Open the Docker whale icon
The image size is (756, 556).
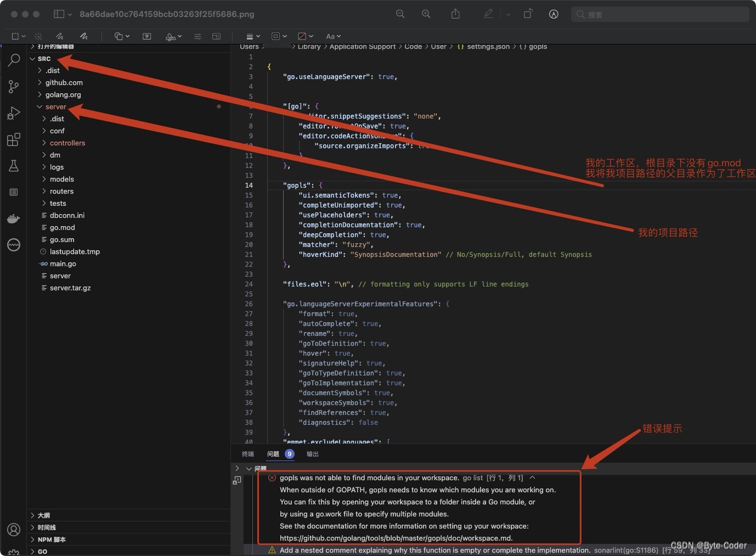14,218
